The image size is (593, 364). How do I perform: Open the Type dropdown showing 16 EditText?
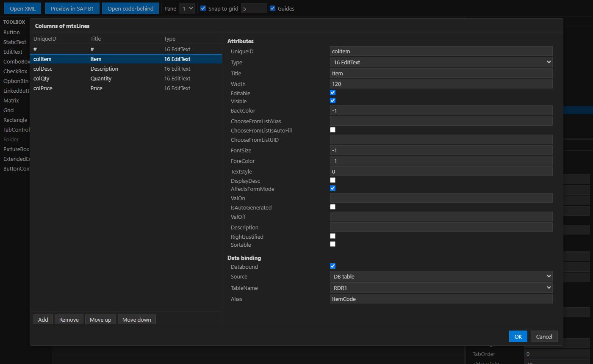click(x=441, y=62)
